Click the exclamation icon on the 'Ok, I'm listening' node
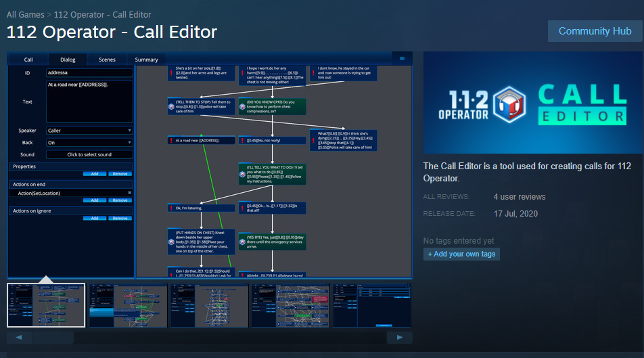Screen dimensions: 644x358 171,208
